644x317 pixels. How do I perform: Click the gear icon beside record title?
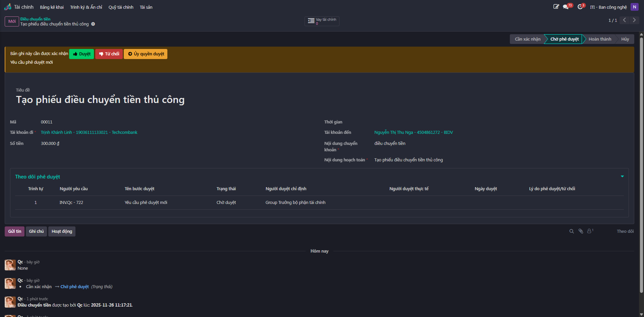pos(93,24)
